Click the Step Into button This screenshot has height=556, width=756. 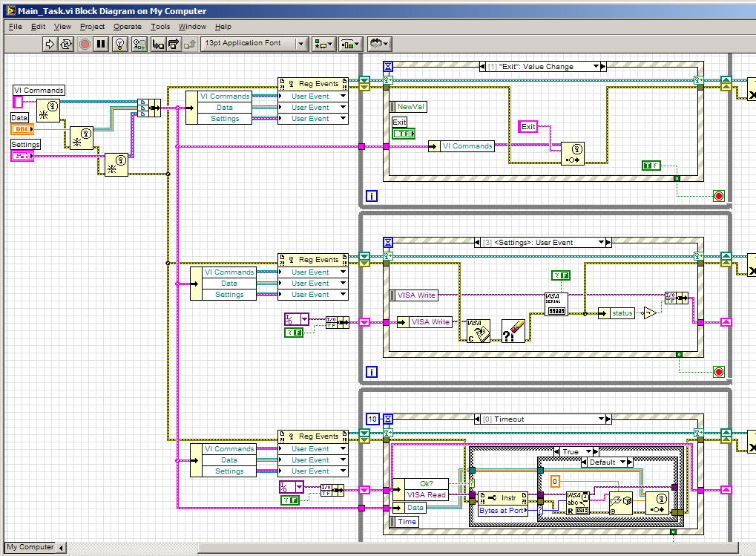tap(158, 44)
